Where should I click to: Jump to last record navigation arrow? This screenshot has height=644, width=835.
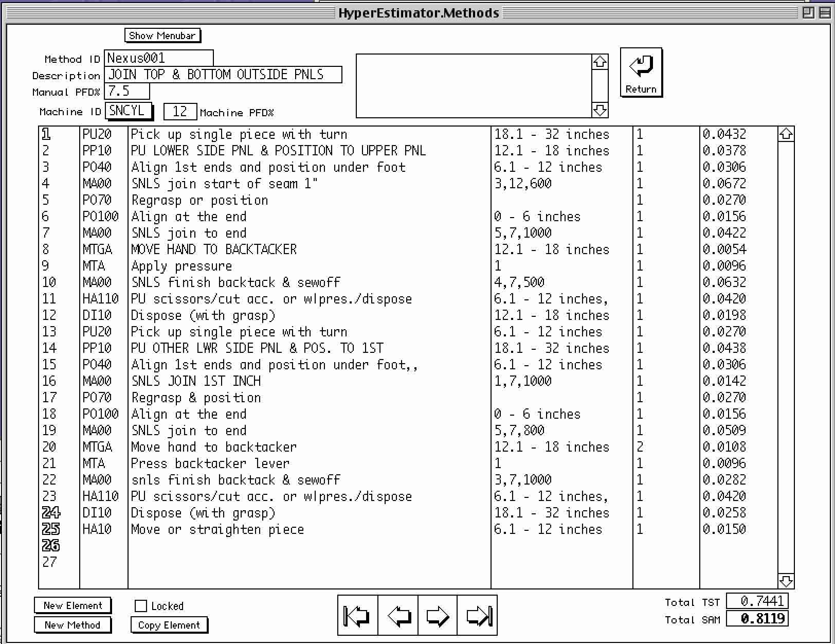(478, 615)
